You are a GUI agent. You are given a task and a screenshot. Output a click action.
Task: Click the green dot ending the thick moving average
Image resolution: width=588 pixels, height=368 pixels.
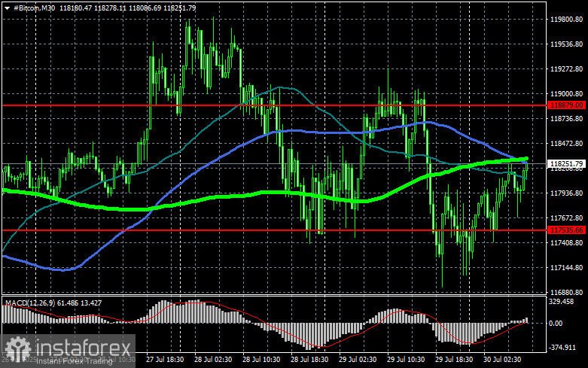click(526, 159)
